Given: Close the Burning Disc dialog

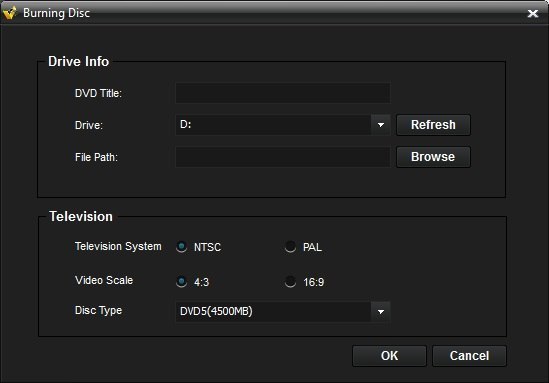Looking at the screenshot, I should pyautogui.click(x=533, y=13).
